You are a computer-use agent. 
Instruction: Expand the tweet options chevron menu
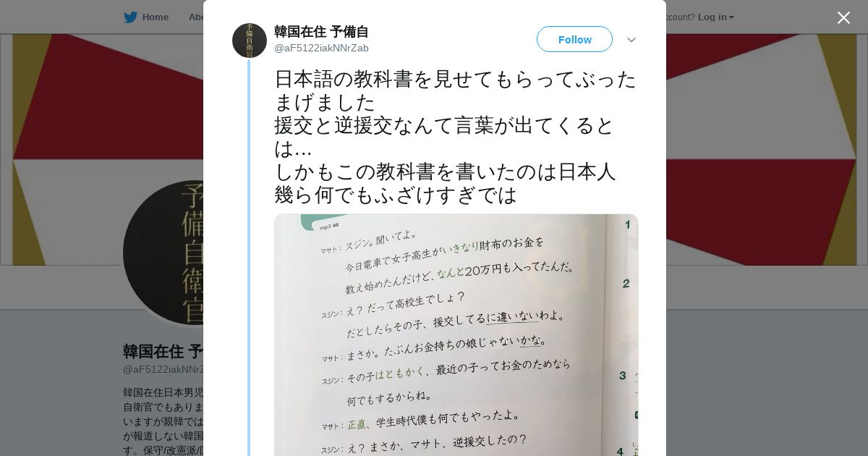pyautogui.click(x=631, y=40)
